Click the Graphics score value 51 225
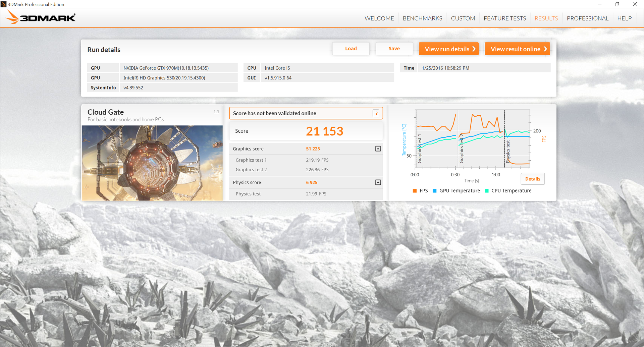Screen dimensions: 644x347 click(x=313, y=149)
